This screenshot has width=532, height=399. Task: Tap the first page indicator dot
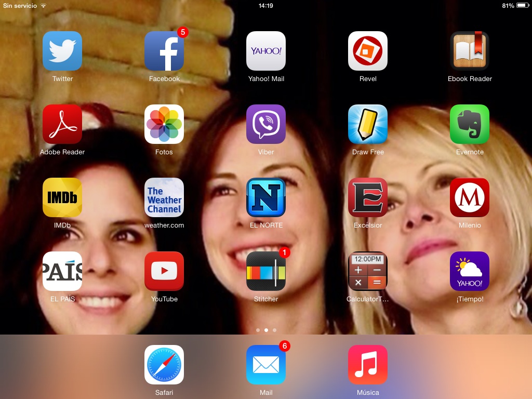[x=258, y=330]
